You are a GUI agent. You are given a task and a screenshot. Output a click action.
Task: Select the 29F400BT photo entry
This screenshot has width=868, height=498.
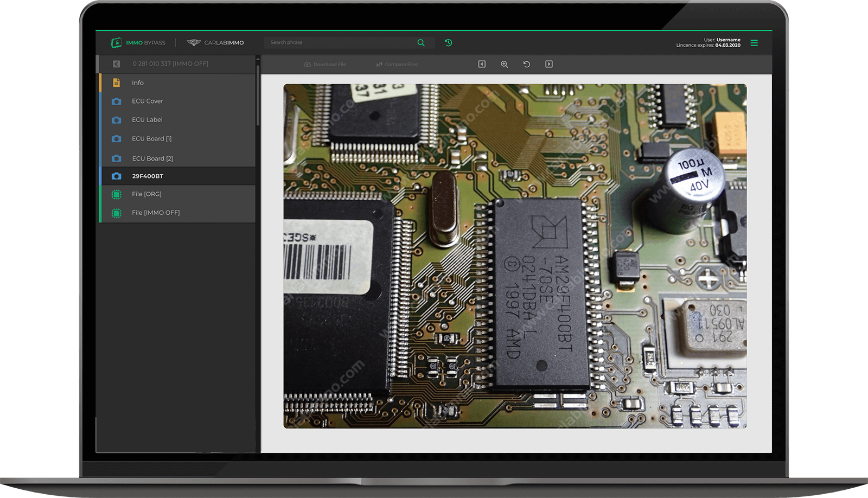point(177,176)
